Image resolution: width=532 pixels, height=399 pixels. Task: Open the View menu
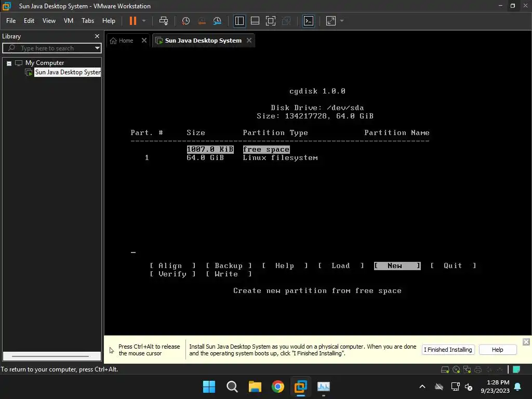pyautogui.click(x=49, y=21)
